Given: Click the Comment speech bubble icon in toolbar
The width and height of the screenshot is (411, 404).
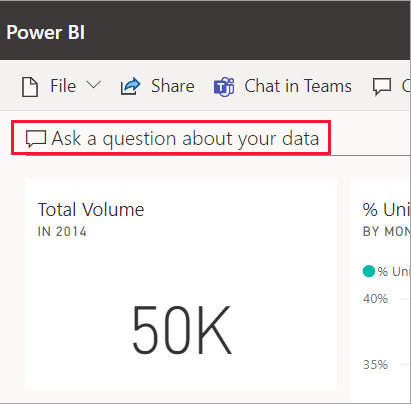Looking at the screenshot, I should point(381,87).
